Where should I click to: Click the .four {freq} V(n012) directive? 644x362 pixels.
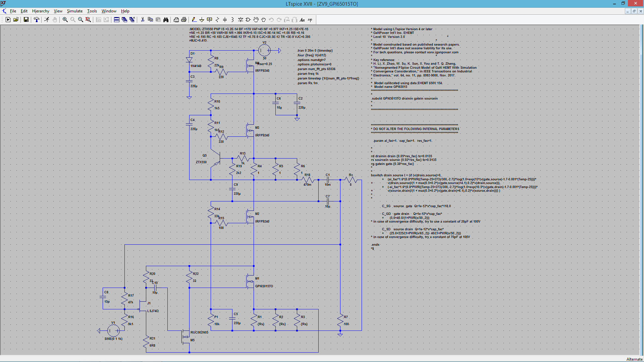pos(312,55)
